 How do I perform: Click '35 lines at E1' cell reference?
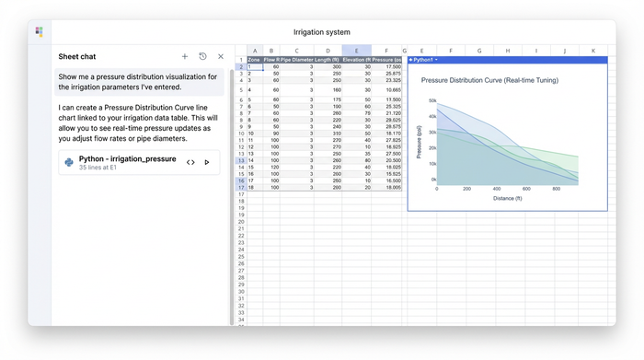click(98, 168)
